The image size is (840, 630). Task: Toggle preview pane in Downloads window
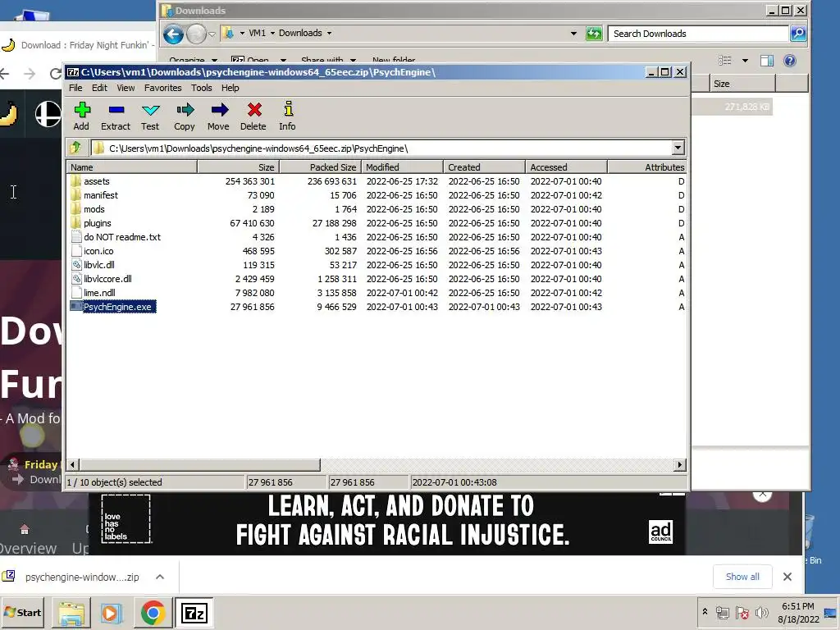pyautogui.click(x=767, y=61)
